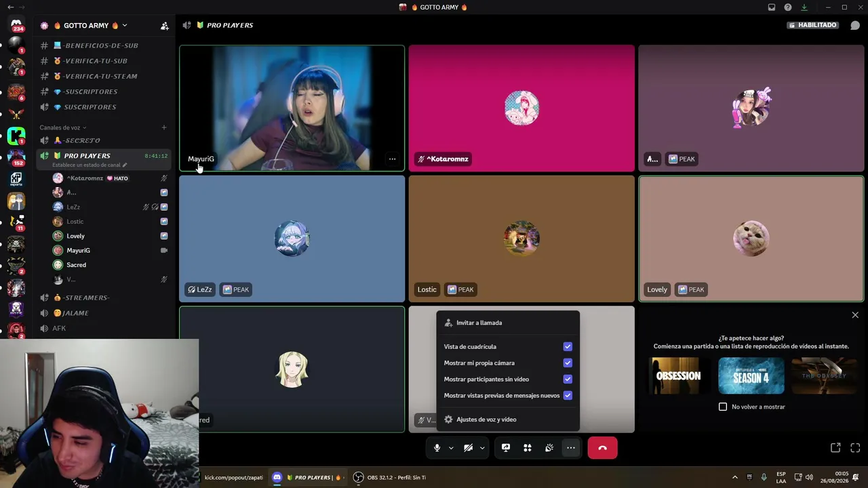Click the three-dots more options button
This screenshot has width=868, height=488.
571,448
